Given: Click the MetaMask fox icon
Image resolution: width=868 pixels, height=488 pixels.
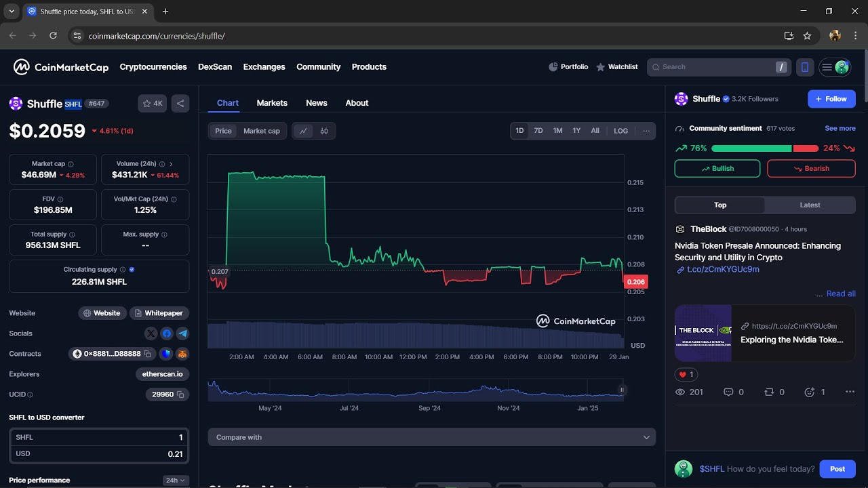Looking at the screenshot, I should [x=182, y=354].
